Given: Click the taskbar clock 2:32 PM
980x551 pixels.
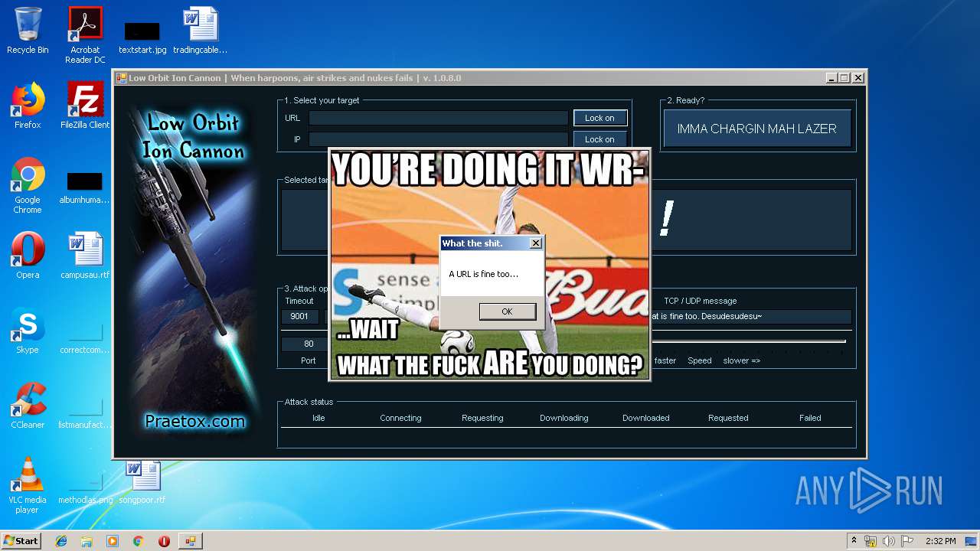Looking at the screenshot, I should (x=940, y=541).
